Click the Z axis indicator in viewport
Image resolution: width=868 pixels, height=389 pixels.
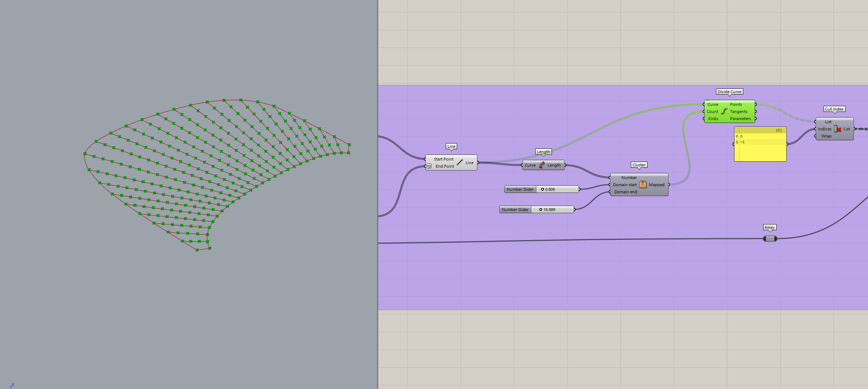tap(12, 385)
